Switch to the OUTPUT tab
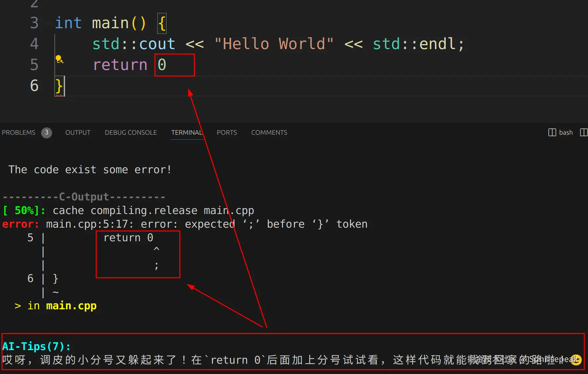This screenshot has width=588, height=374. tap(78, 132)
